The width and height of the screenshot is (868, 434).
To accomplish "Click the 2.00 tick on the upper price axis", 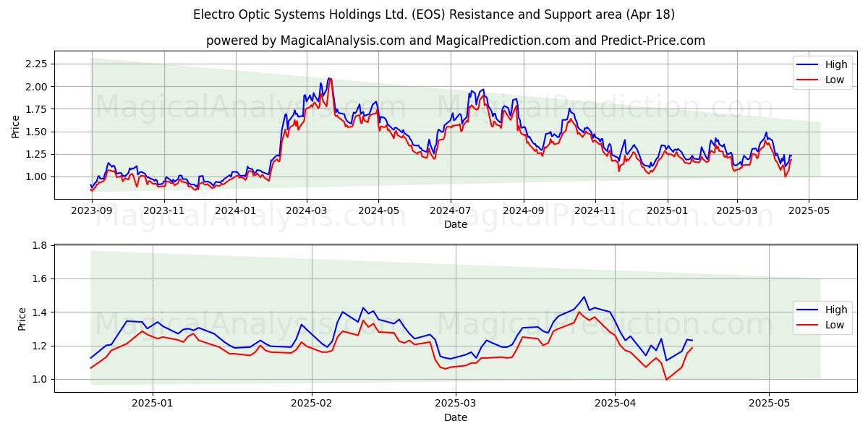I will [36, 86].
